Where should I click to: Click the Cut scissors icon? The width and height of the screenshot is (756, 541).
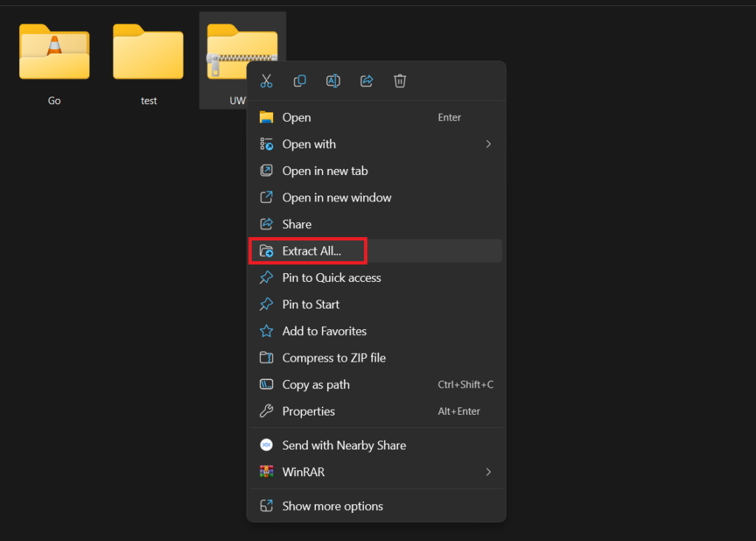(x=267, y=81)
